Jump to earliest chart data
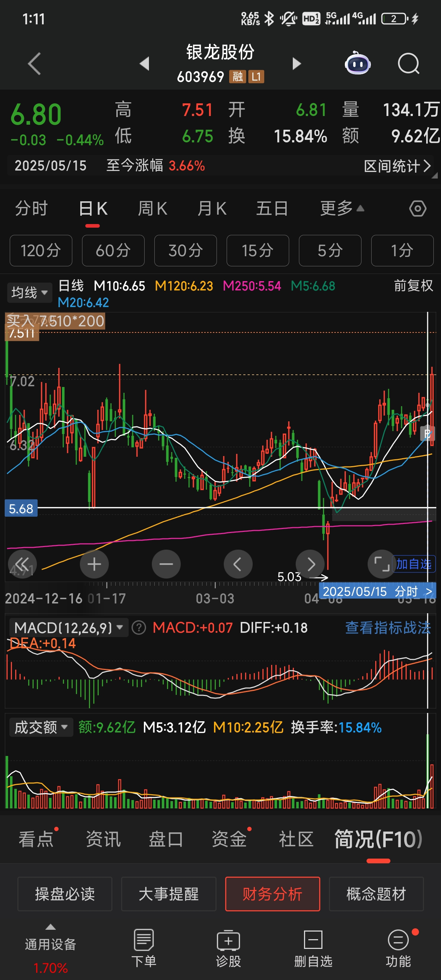441x980 pixels. pos(22,564)
